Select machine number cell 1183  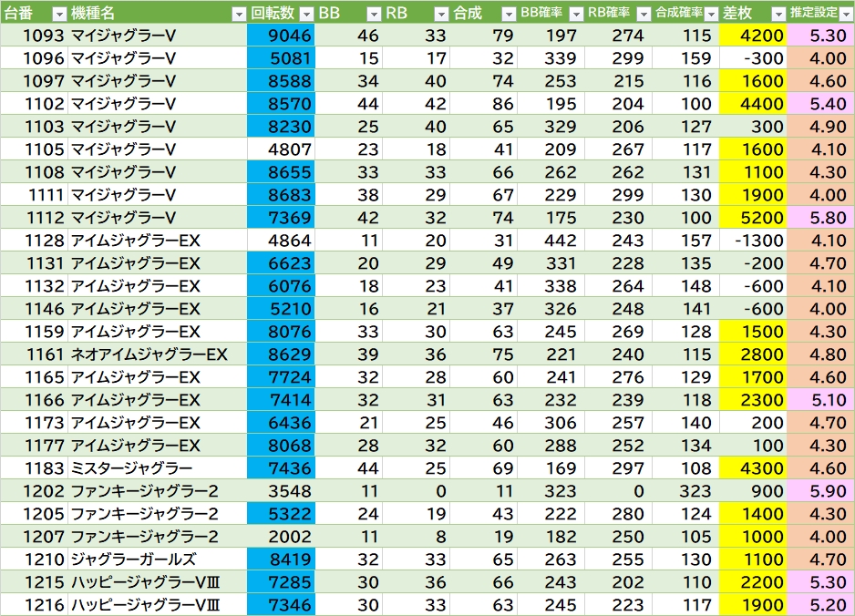(34, 468)
